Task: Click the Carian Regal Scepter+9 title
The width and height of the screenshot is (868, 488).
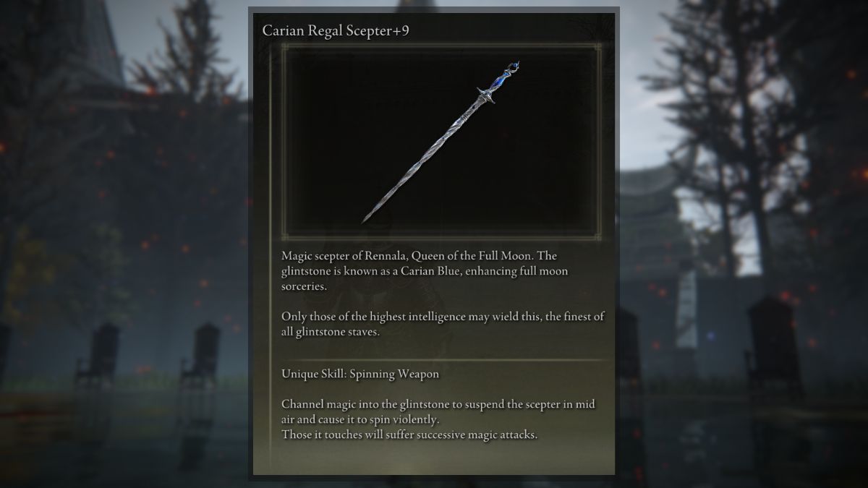Action: 339,31
